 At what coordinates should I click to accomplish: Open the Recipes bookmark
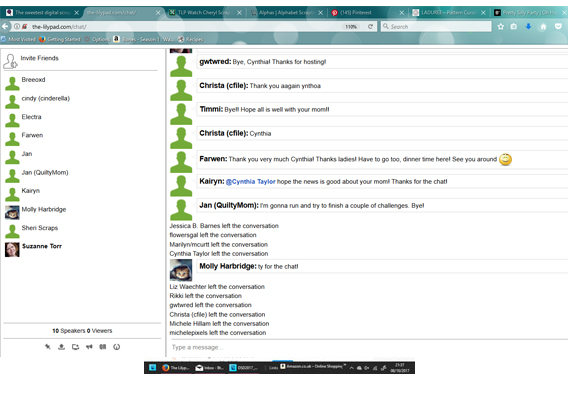(x=191, y=39)
